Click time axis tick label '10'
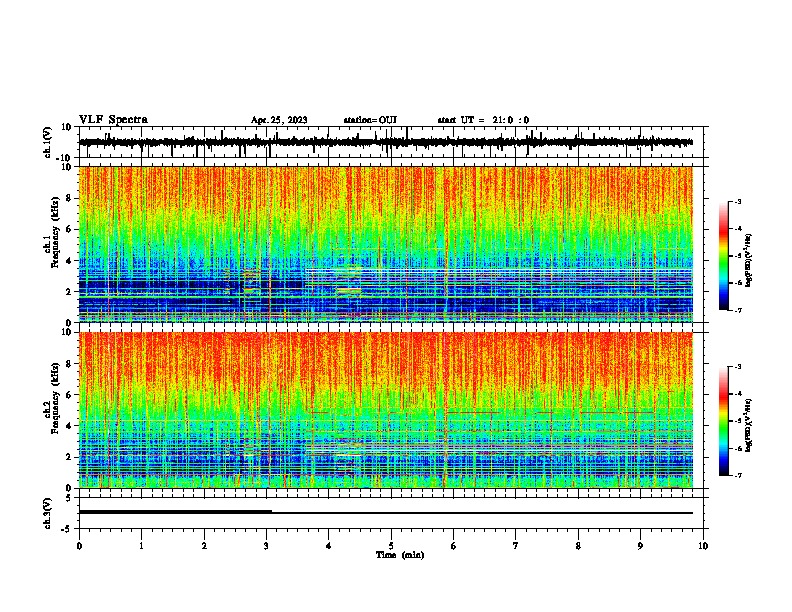The width and height of the screenshot is (792, 612). [x=703, y=546]
